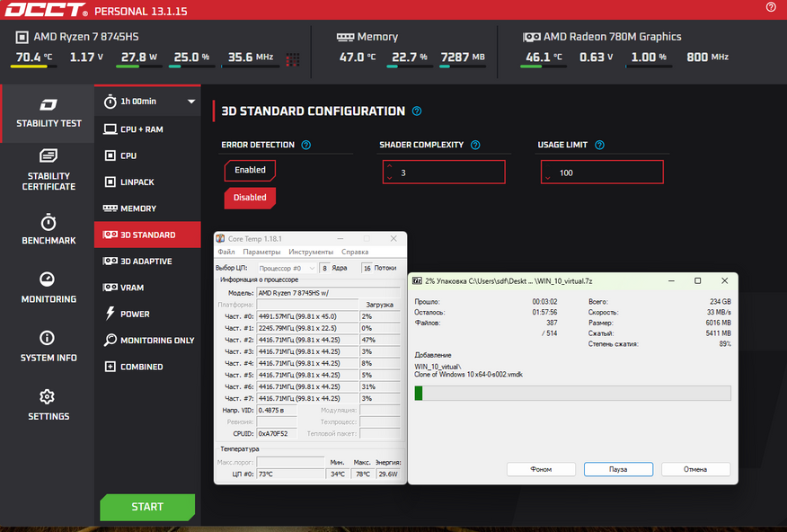Select the VRAM test
Image resolution: width=787 pixels, height=532 pixels.
(x=147, y=287)
